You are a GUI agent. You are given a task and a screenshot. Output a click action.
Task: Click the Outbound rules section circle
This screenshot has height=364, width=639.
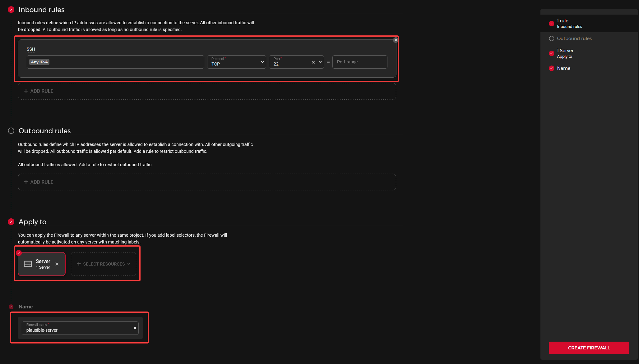click(11, 131)
